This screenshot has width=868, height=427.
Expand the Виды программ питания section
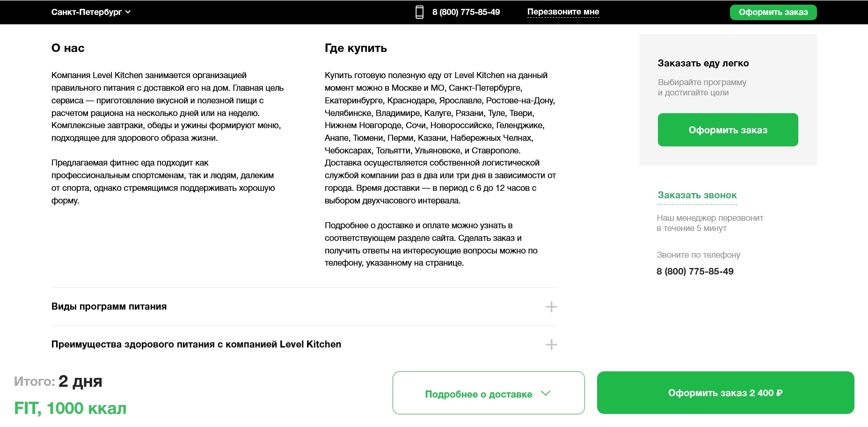pos(109,307)
